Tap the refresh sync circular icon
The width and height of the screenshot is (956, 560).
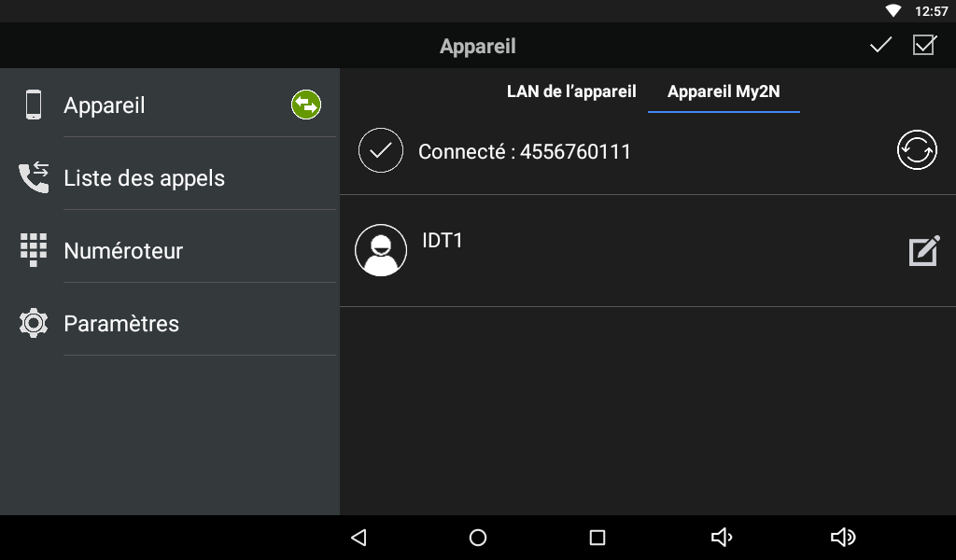pyautogui.click(x=917, y=150)
